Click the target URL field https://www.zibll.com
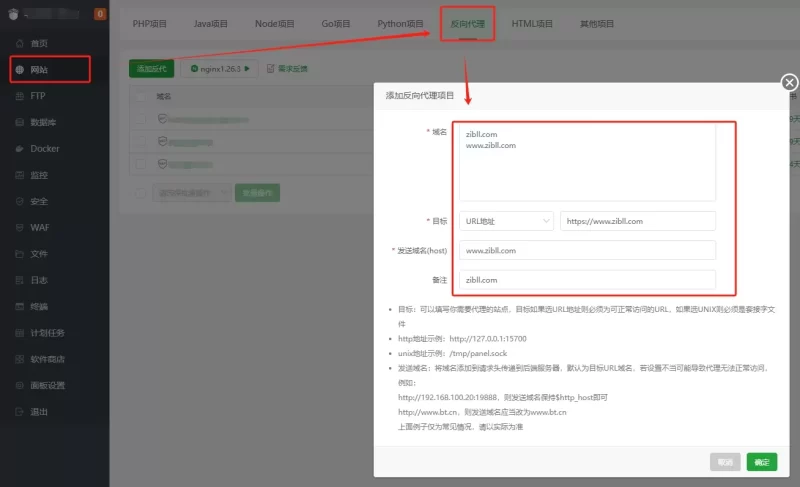Viewport: 800px width, 487px height. point(638,221)
